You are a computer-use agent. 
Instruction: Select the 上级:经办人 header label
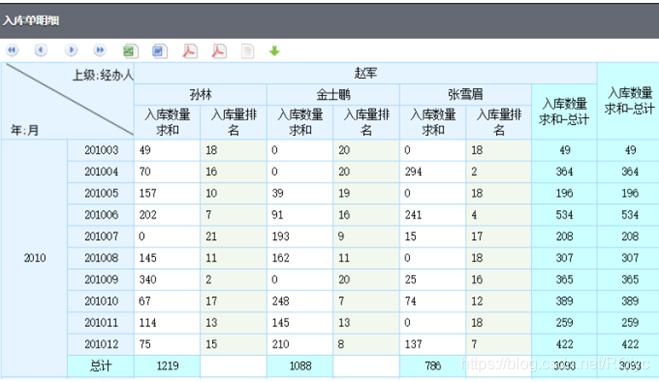103,75
